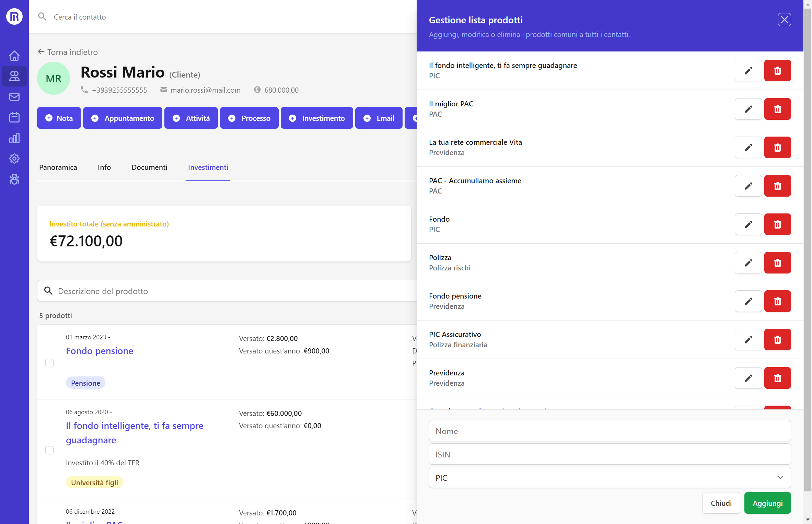Check the box beside Il fondo intelligente investment
812x524 pixels.
[49, 450]
